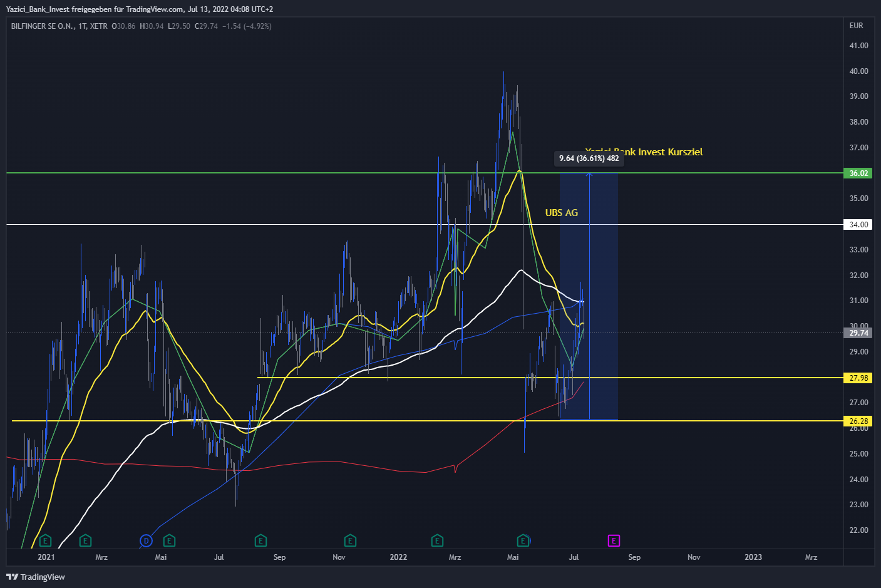This screenshot has width=881, height=588.
Task: Click the Yazici_Bank_Invest publisher caption at top
Action: coord(140,9)
